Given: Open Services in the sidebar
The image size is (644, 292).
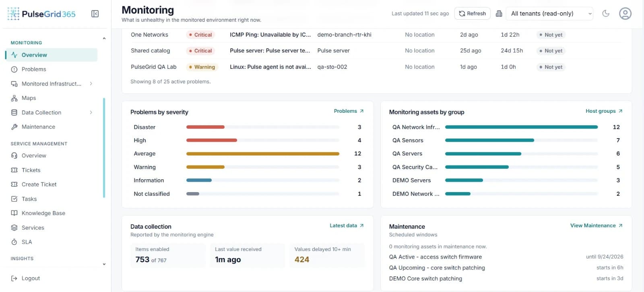Looking at the screenshot, I should pyautogui.click(x=52, y=228).
